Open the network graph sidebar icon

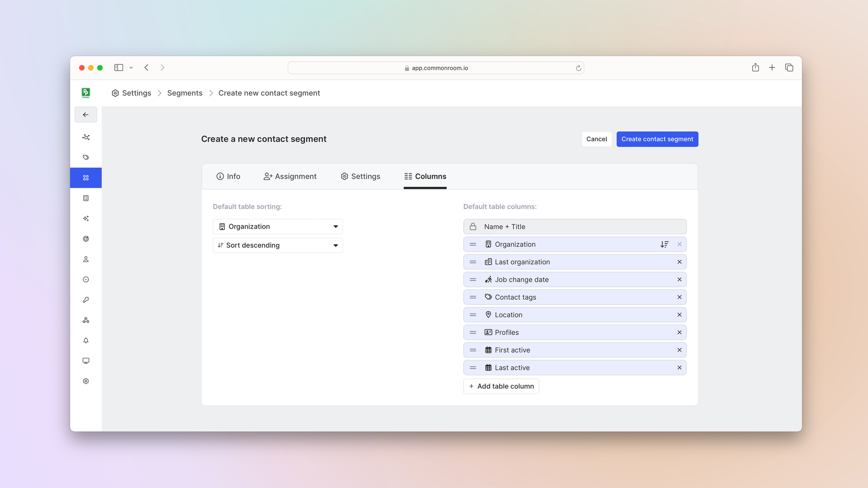click(86, 137)
